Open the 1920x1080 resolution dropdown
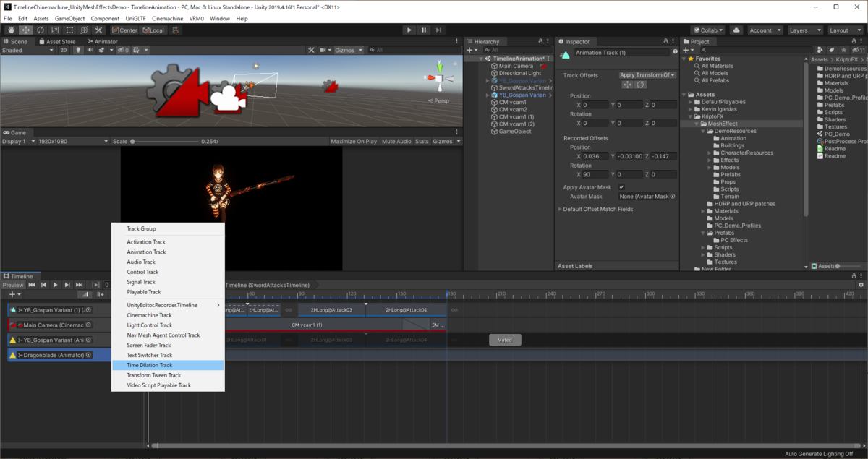868x459 pixels. point(72,141)
